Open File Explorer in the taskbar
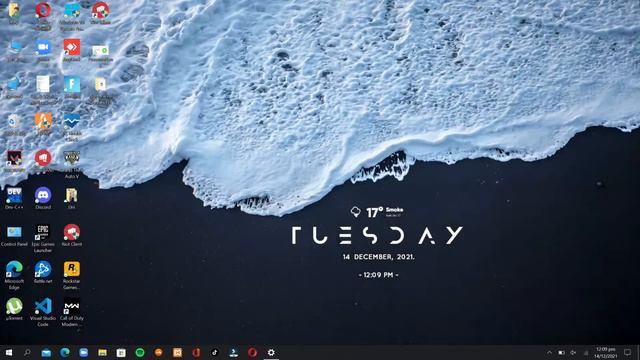Image resolution: width=640 pixels, height=360 pixels. [x=102, y=352]
